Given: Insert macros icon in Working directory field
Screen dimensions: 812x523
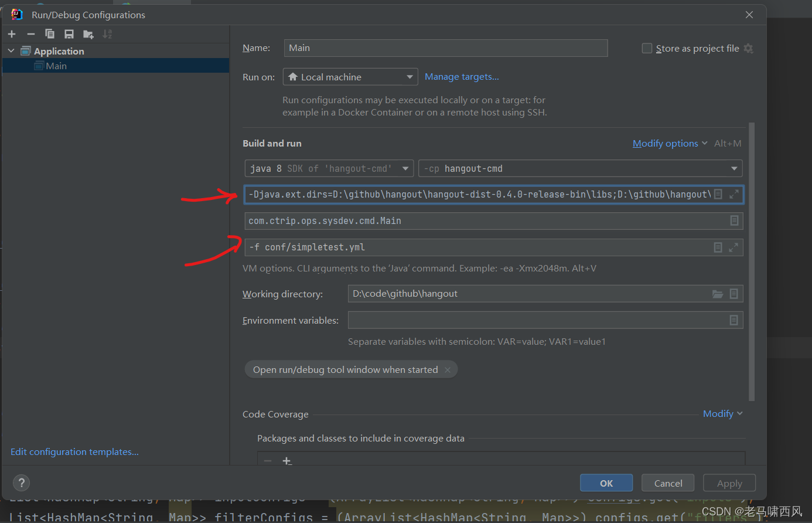Looking at the screenshot, I should (733, 294).
